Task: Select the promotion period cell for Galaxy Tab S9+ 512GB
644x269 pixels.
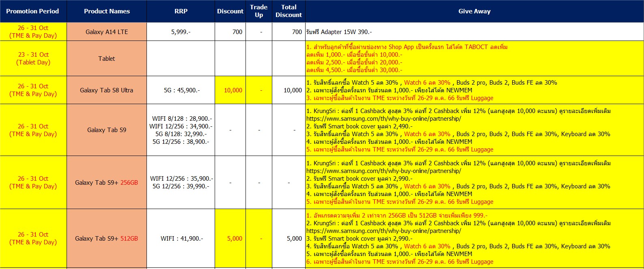Action: coord(33,238)
